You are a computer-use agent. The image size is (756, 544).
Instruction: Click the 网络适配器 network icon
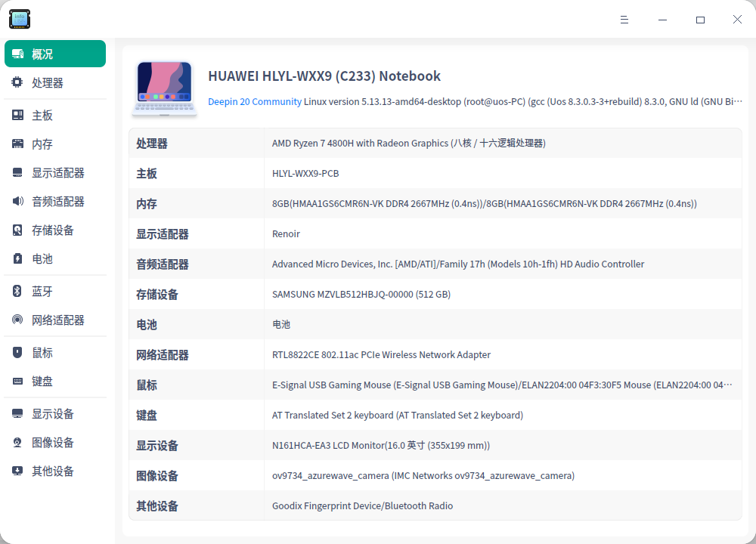pyautogui.click(x=17, y=320)
